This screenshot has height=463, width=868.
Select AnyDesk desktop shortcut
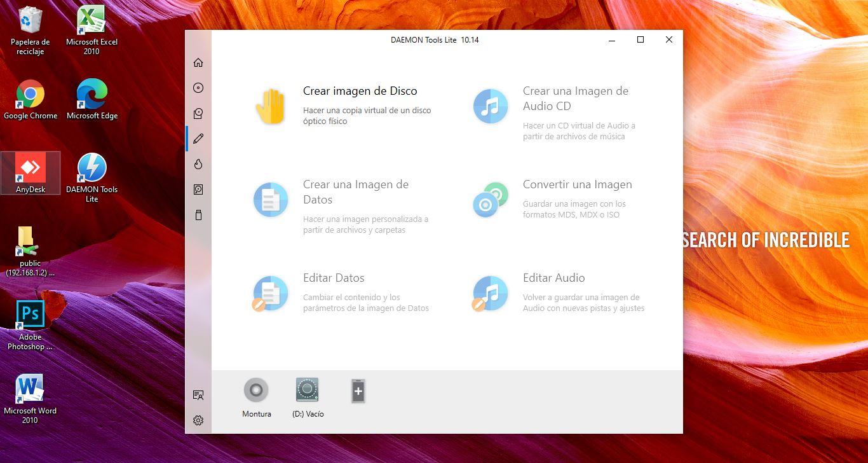coord(30,173)
